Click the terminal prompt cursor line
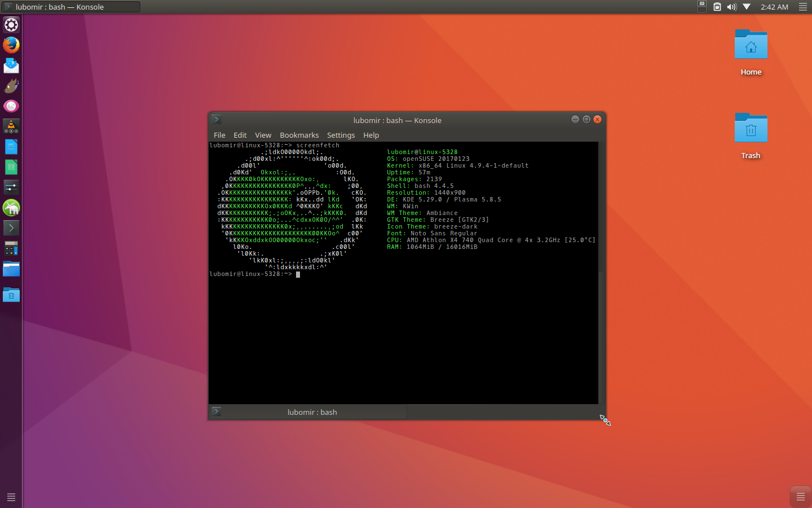 [254, 274]
